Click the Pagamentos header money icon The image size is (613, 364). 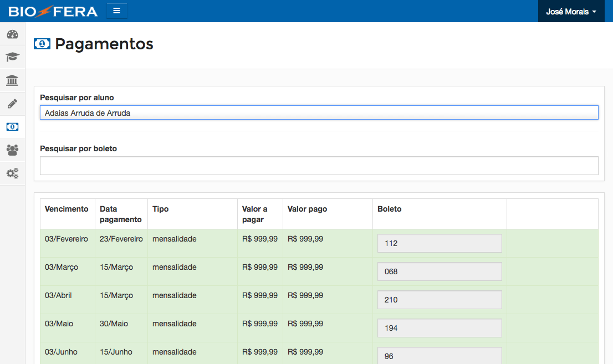[42, 44]
